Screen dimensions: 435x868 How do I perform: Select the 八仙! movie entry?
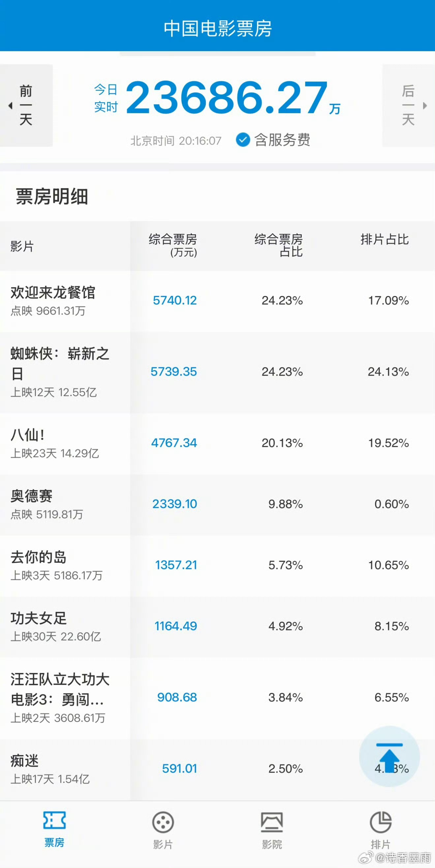[218, 444]
